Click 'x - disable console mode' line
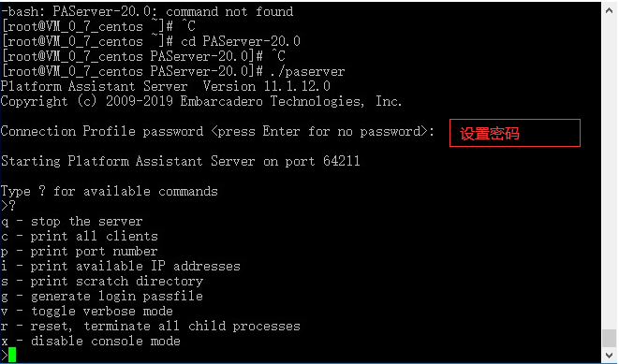This screenshot has height=364, width=619. 91,342
